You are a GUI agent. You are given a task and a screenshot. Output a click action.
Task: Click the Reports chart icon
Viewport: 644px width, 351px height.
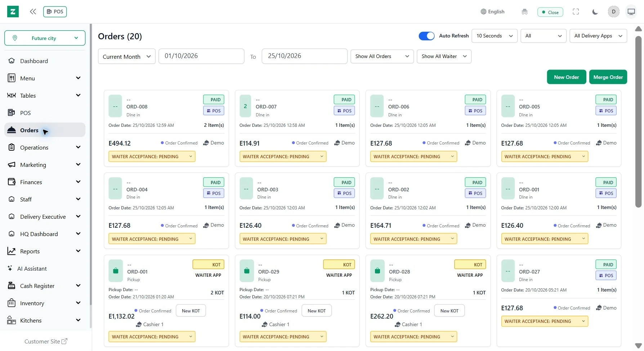click(x=12, y=251)
